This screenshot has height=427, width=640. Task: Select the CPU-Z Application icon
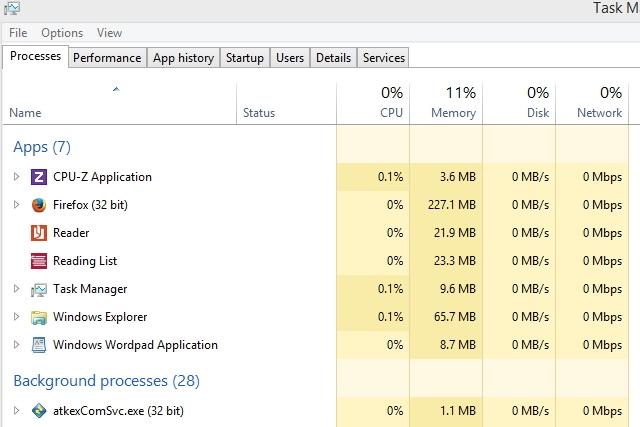(39, 177)
